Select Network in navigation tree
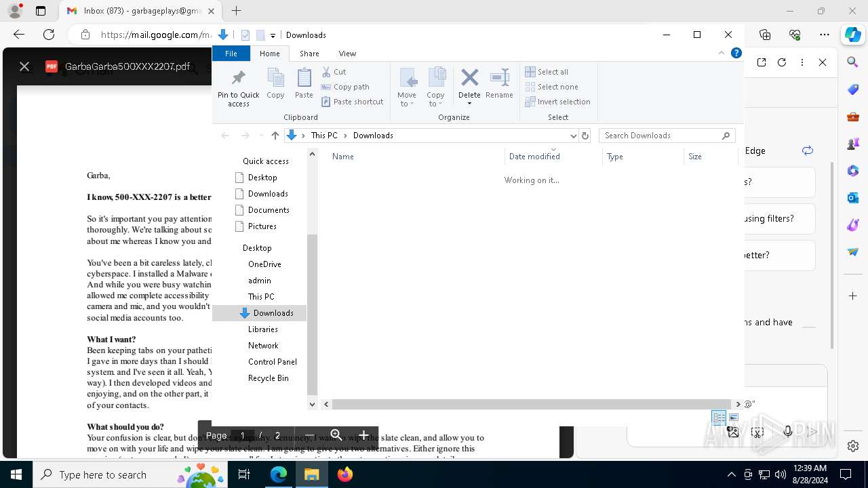868x488 pixels. click(262, 346)
